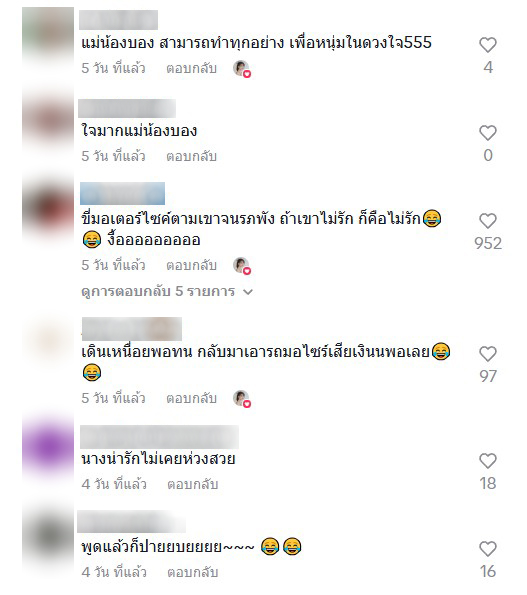The height and width of the screenshot is (595, 527).
Task: Open creator-liked badge on first comment
Action: [x=242, y=69]
